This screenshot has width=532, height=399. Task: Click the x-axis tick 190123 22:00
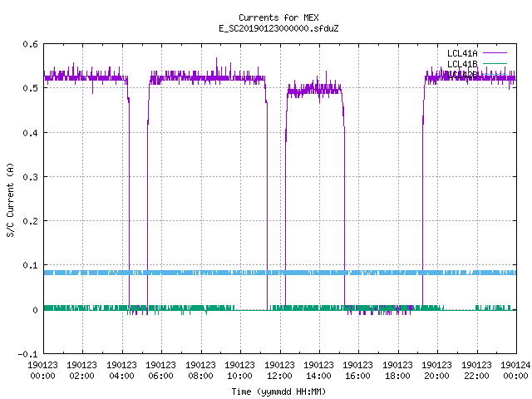pyautogui.click(x=476, y=371)
